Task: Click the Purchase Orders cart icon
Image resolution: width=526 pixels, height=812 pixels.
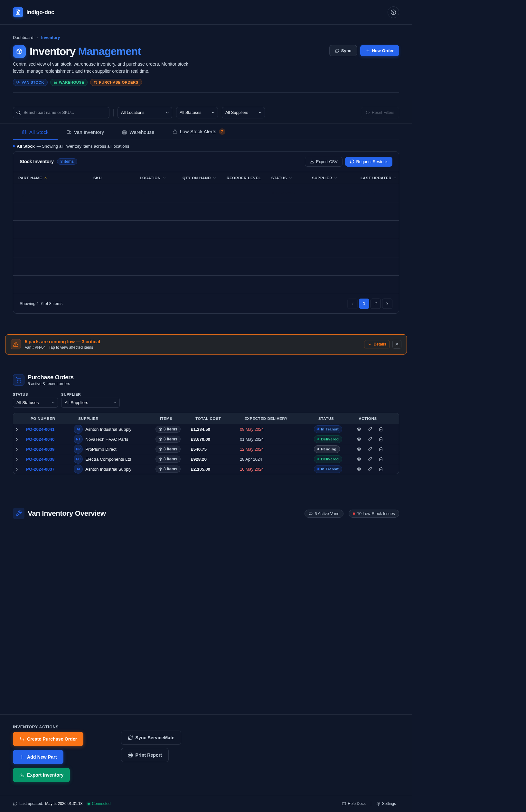Action: tap(19, 380)
